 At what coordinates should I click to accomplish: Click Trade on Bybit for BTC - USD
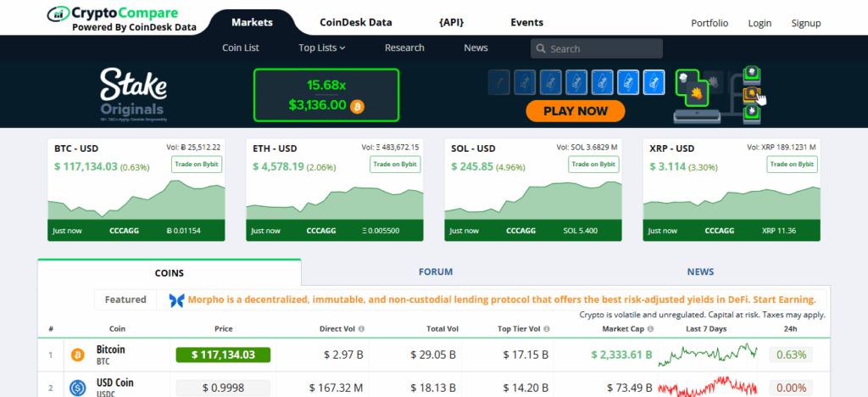pos(197,165)
